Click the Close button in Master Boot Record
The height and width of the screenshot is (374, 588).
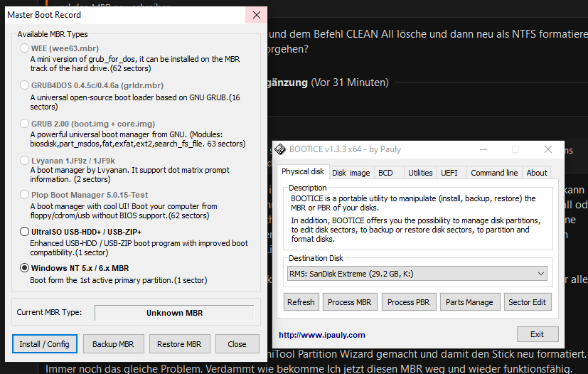237,344
